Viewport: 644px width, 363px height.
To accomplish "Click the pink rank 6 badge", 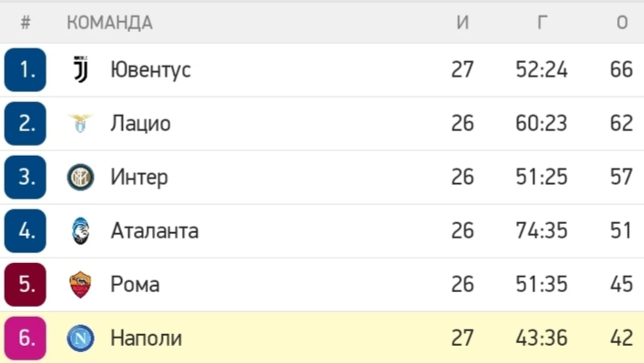I will coord(25,338).
